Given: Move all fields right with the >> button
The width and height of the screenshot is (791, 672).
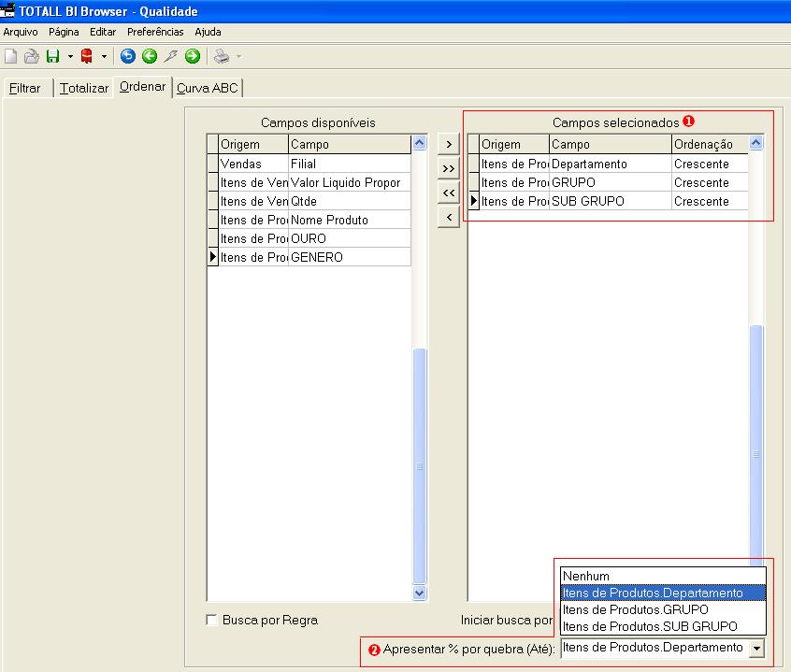Looking at the screenshot, I should coord(449,168).
